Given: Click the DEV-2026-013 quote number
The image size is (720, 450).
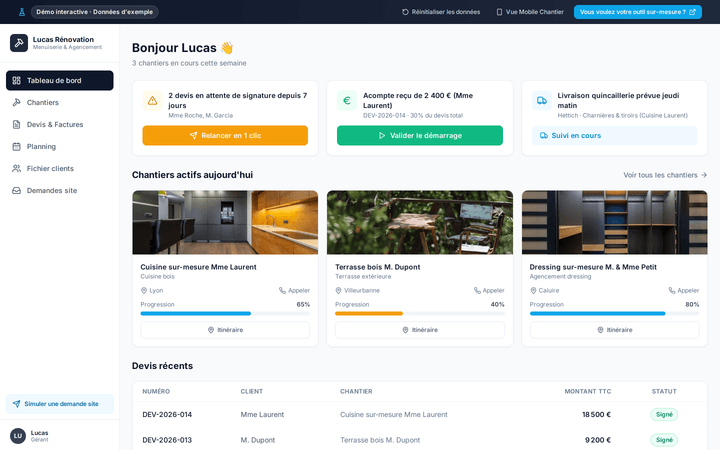Looking at the screenshot, I should [167, 440].
